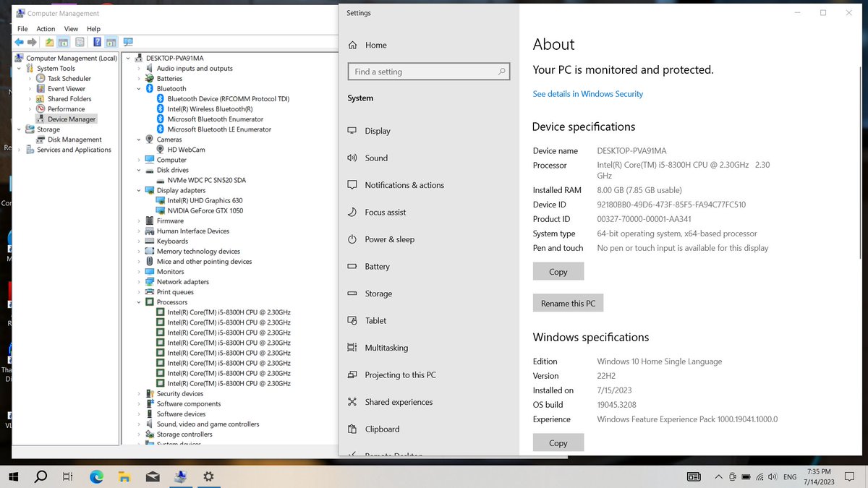This screenshot has width=868, height=488.
Task: Open the Action menu
Action: pos(46,29)
